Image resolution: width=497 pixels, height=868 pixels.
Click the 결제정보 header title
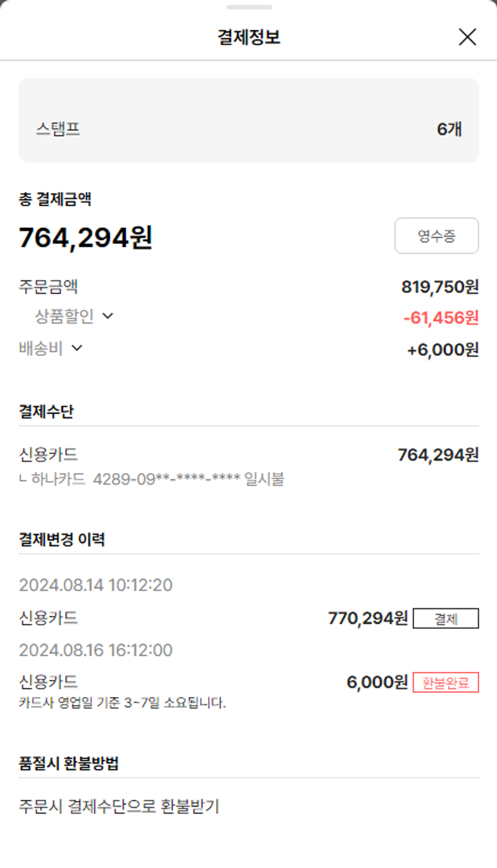[248, 37]
